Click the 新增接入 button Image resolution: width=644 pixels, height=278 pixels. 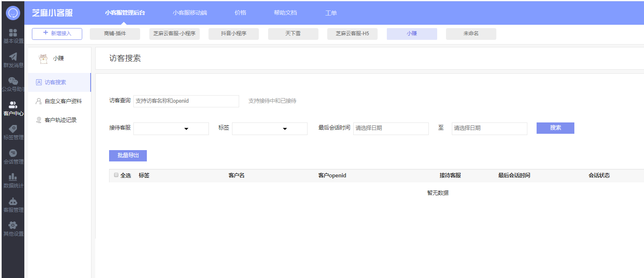(57, 34)
